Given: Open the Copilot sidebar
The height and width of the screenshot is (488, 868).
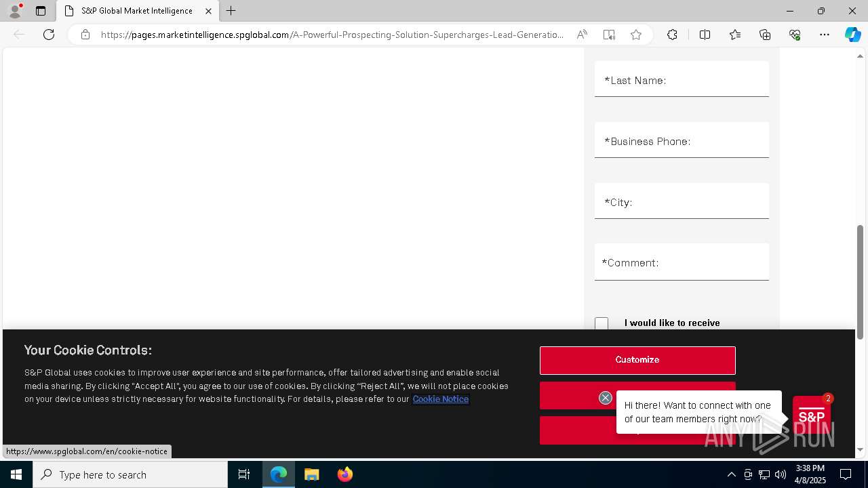Looking at the screenshot, I should coord(852,35).
